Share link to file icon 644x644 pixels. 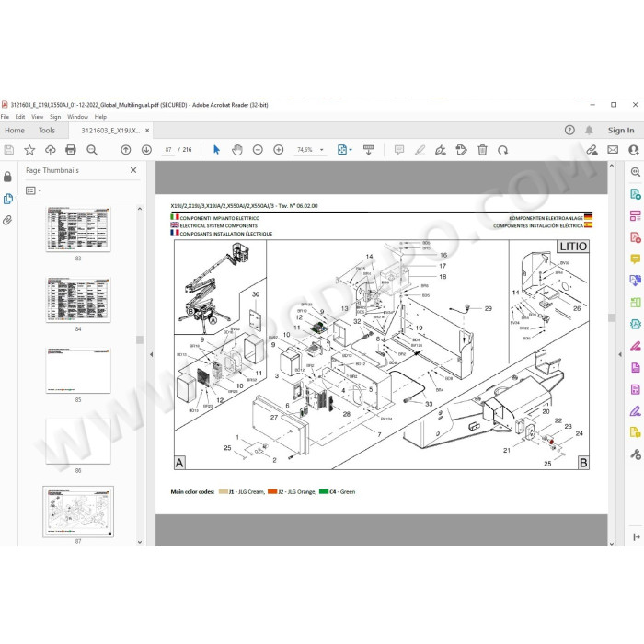(592, 150)
